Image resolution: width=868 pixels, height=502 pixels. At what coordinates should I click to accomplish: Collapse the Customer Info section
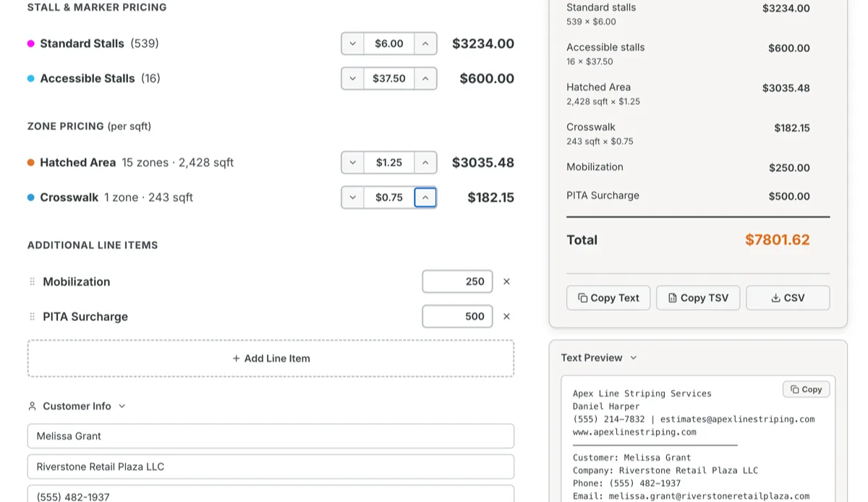coord(122,406)
